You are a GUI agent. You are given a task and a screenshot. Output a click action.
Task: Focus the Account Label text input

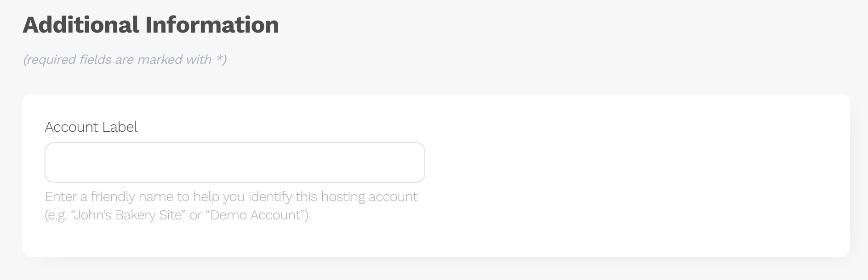[x=234, y=162]
